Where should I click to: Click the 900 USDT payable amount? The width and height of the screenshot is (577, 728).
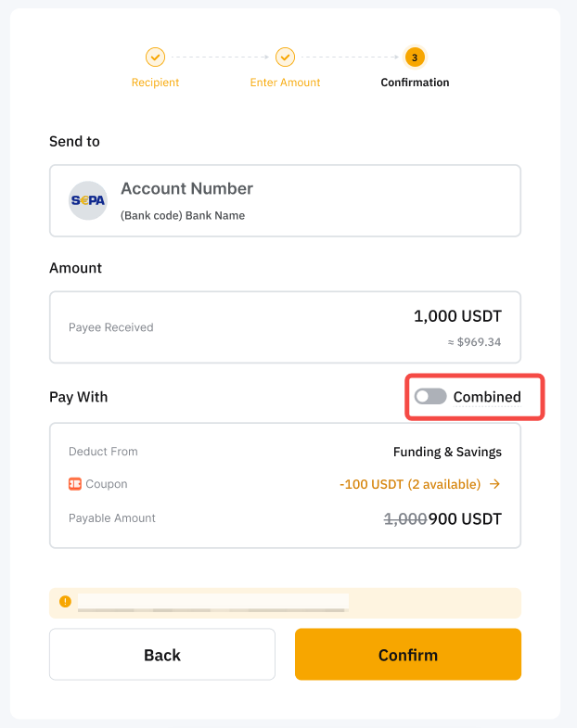(x=465, y=518)
